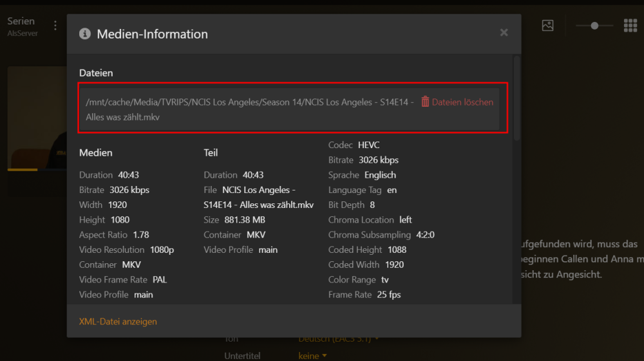The height and width of the screenshot is (361, 644).
Task: Click the Coded Width 1920 value
Action: [x=394, y=264]
